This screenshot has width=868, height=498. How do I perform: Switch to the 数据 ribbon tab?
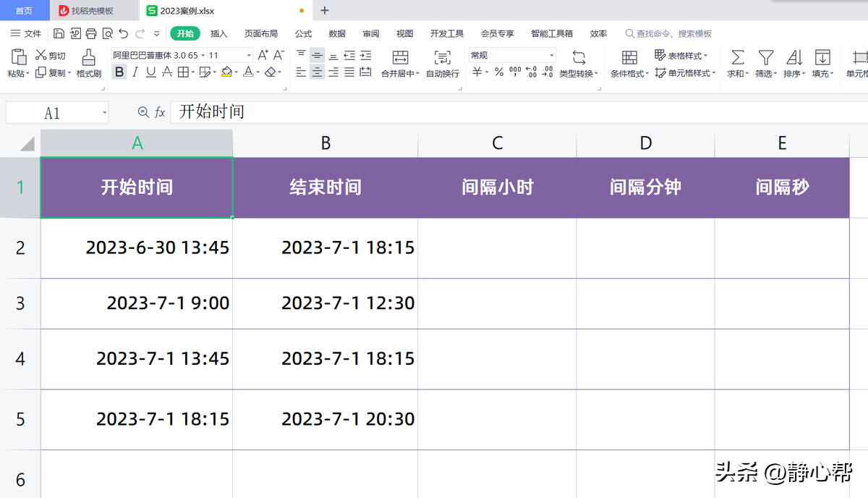(337, 33)
